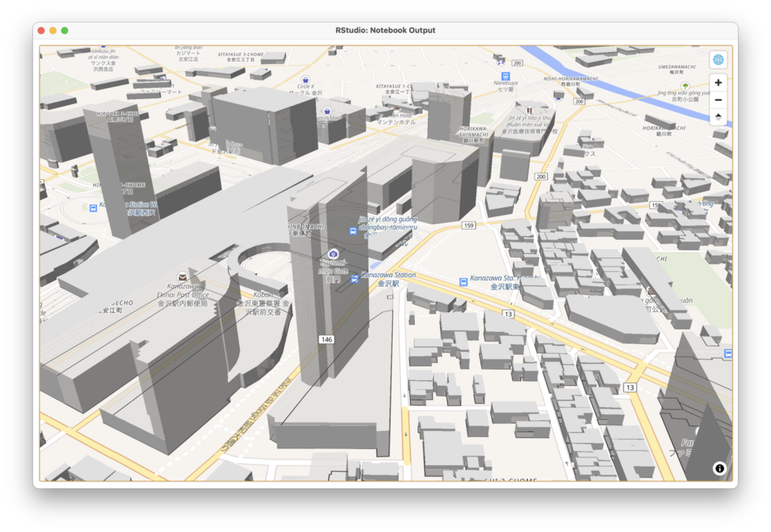Select the park tree icon near Umezawamachi

pyautogui.click(x=684, y=85)
